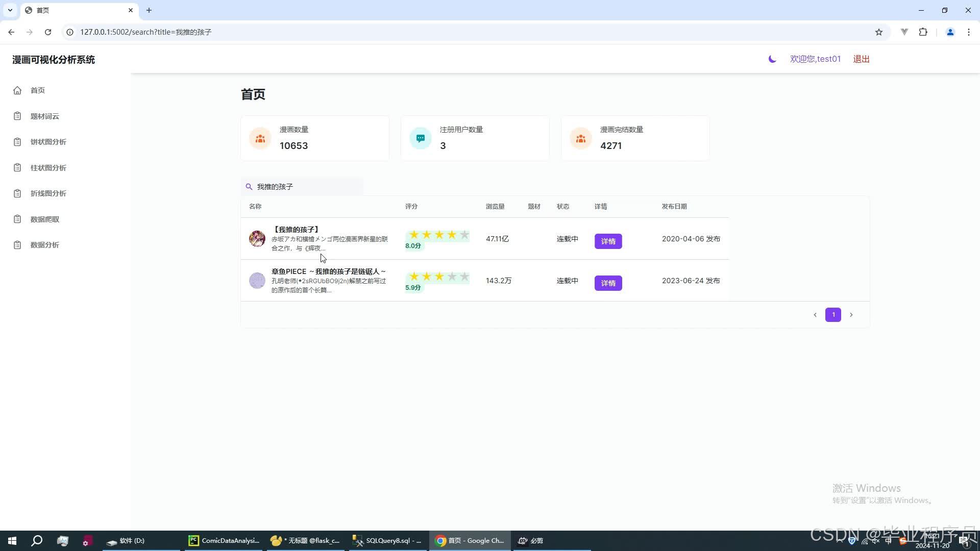
Task: Open Windows taskbar search
Action: click(37, 541)
